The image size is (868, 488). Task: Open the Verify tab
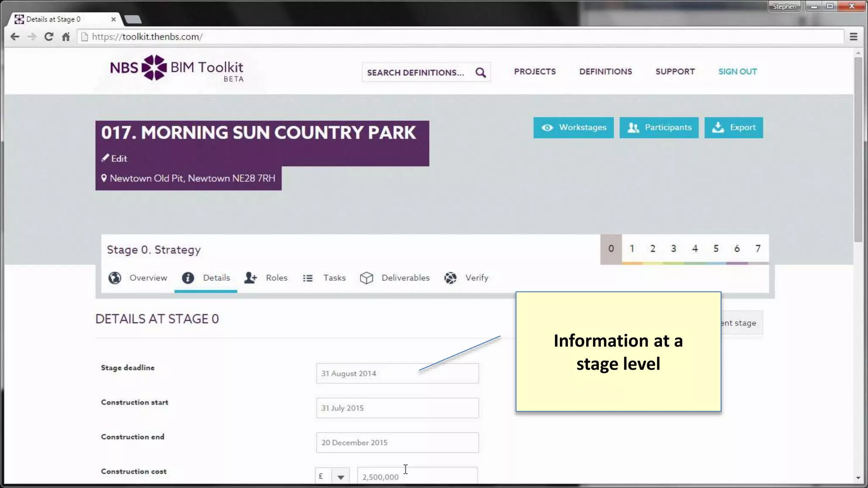click(x=466, y=278)
